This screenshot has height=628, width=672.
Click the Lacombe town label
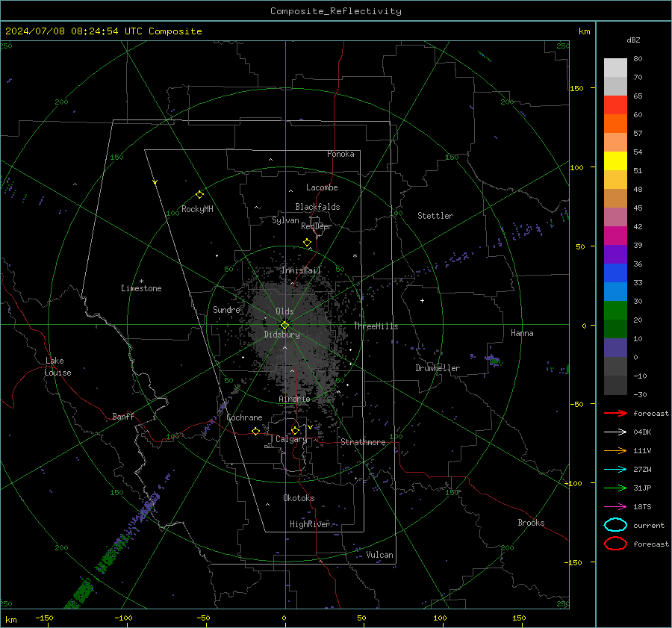pos(322,187)
